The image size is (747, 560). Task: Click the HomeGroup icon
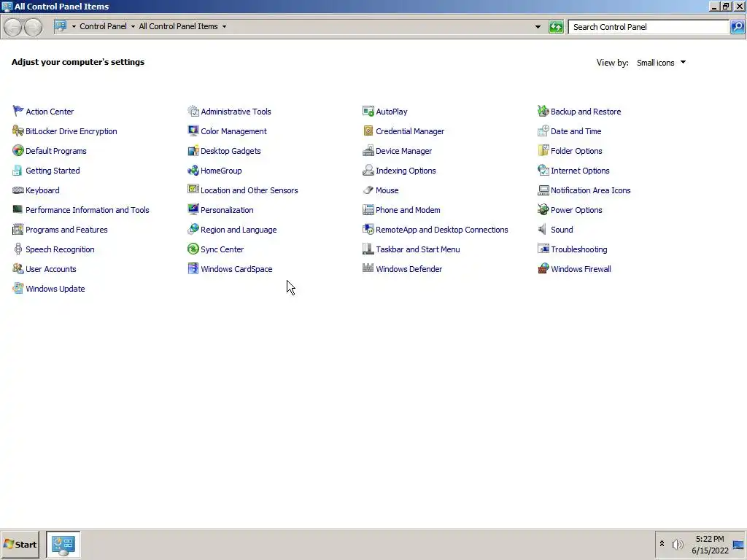193,170
